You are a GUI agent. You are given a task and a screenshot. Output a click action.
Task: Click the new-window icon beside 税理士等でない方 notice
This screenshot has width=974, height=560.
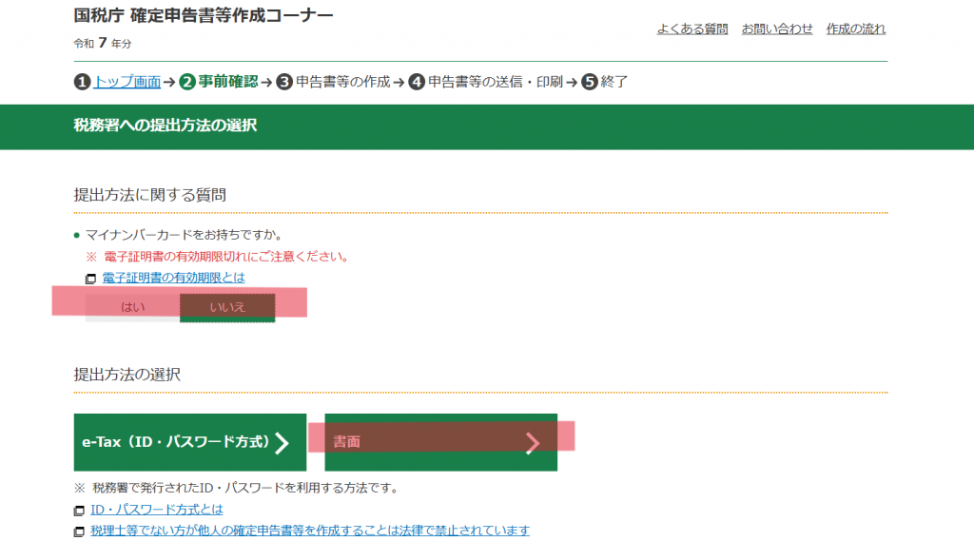click(x=80, y=531)
